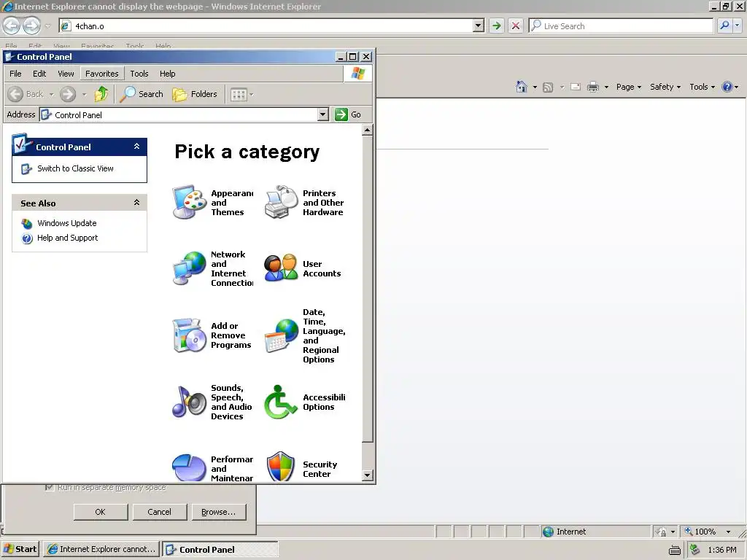Toggle Folders pane in Control Panel toolbar

click(x=195, y=94)
